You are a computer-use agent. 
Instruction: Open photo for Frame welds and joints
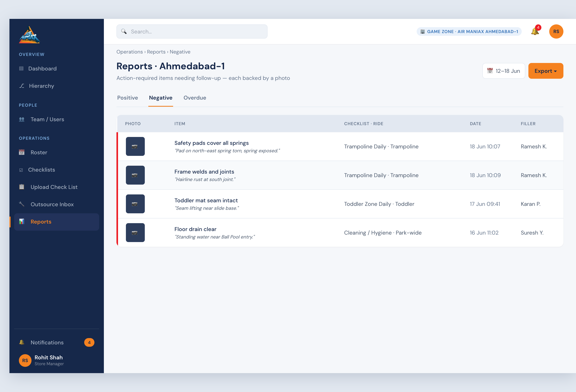(x=135, y=175)
